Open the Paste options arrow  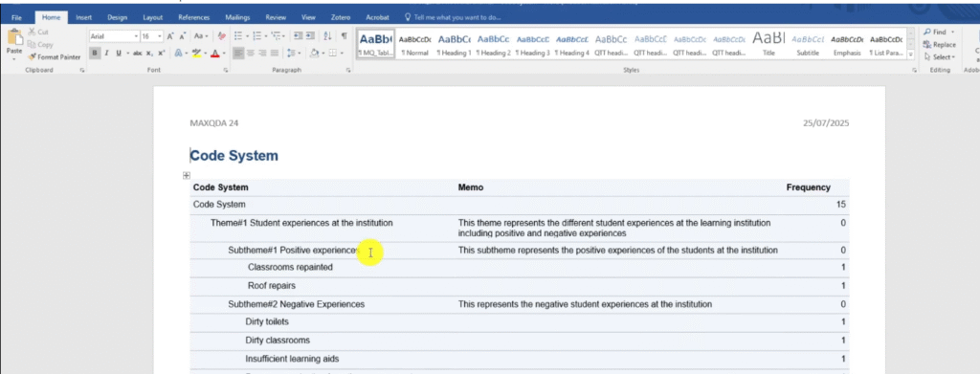(x=13, y=58)
